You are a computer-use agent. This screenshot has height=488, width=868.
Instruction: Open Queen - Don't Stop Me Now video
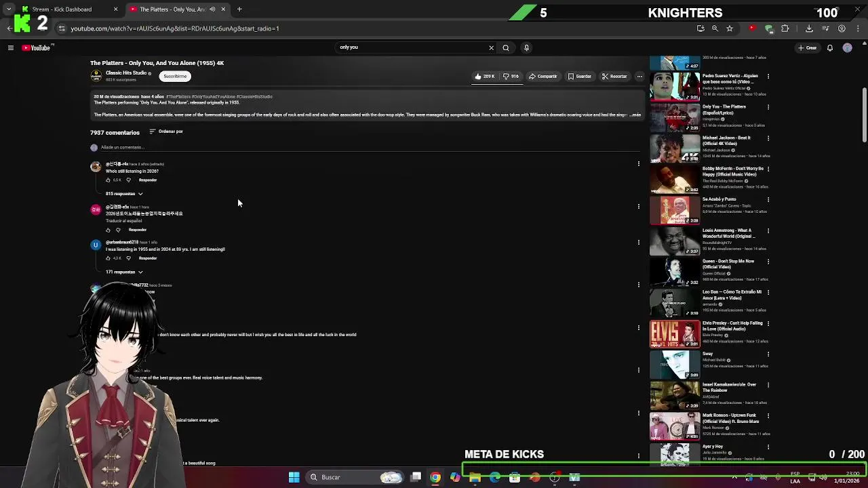click(675, 272)
